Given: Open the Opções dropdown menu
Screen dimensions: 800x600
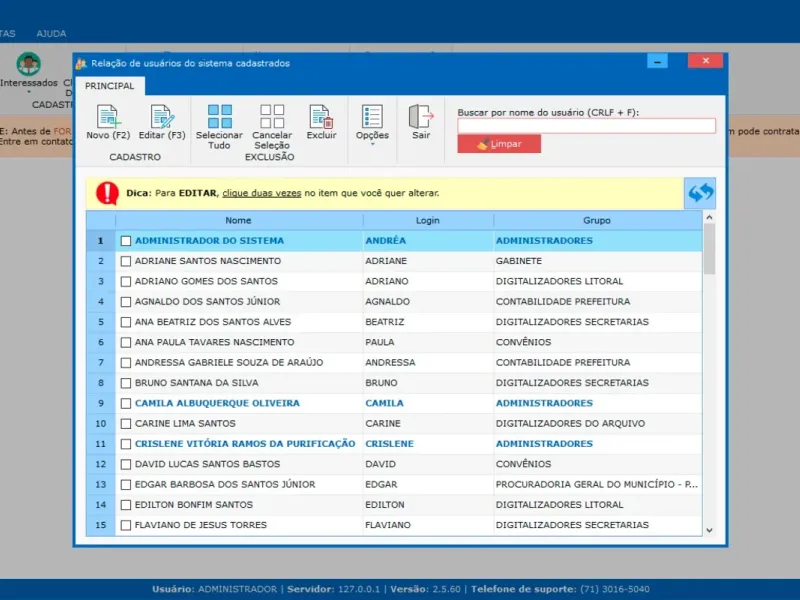Looking at the screenshot, I should [372, 124].
